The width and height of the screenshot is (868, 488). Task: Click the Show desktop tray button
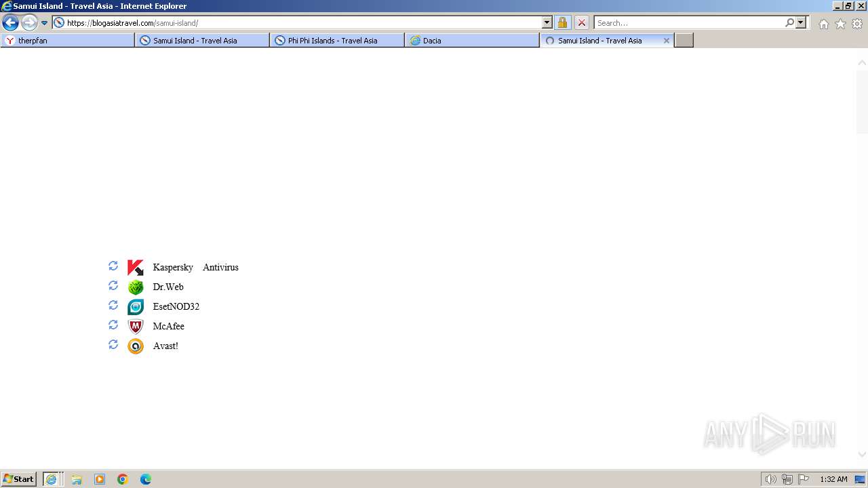click(860, 479)
